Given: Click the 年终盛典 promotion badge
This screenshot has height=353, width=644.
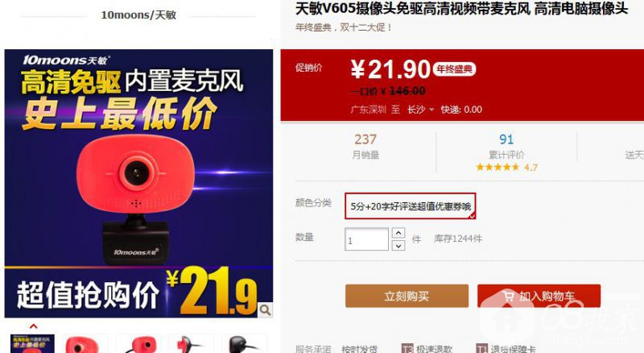Looking at the screenshot, I should (454, 69).
